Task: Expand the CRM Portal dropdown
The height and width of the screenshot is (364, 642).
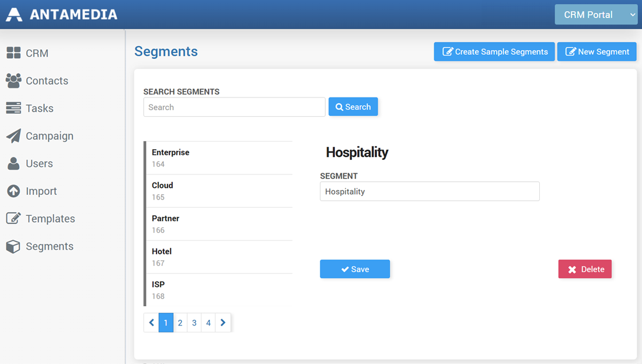Action: (x=595, y=15)
